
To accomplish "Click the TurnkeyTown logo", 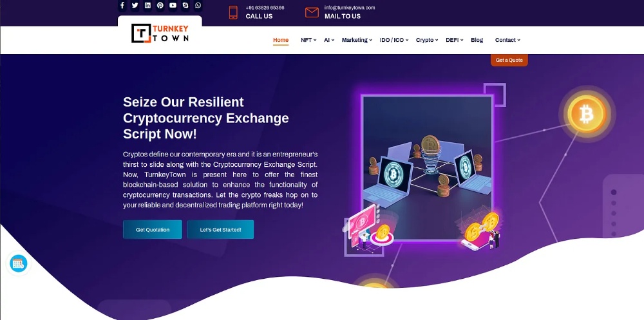I will [160, 33].
